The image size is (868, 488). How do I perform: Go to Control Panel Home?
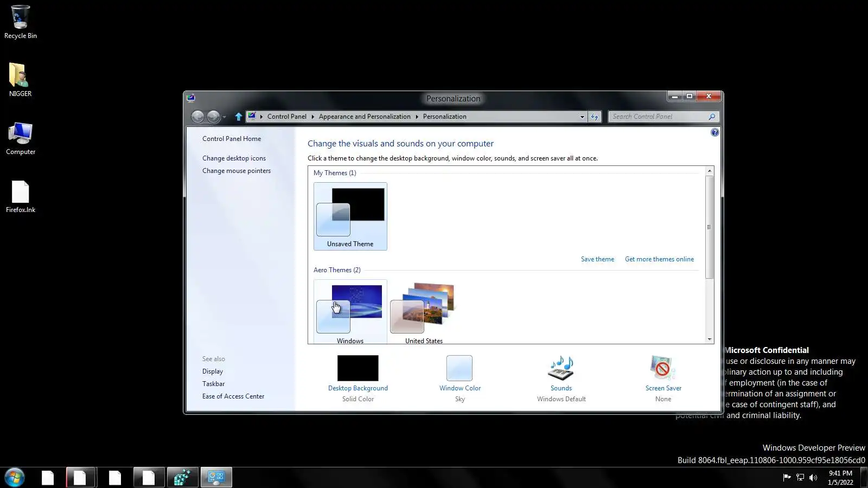click(x=232, y=139)
